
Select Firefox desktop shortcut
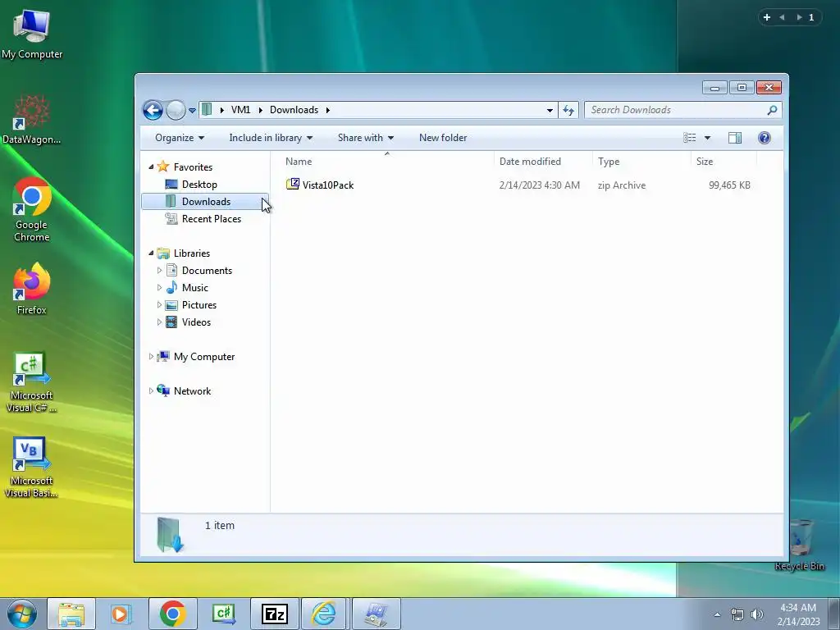coord(32,290)
